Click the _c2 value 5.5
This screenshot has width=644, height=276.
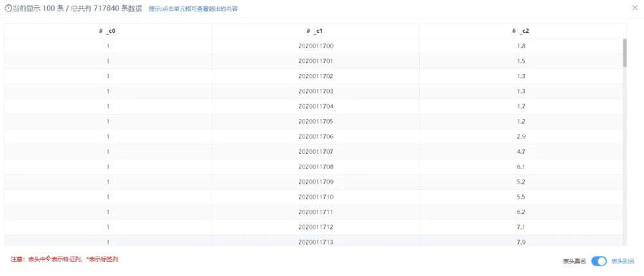521,197
